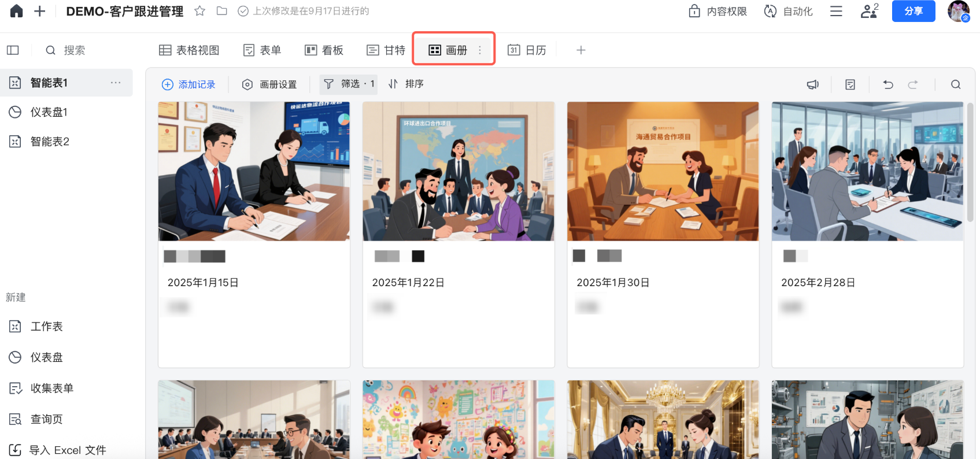View the collaborators icon

[x=870, y=11]
